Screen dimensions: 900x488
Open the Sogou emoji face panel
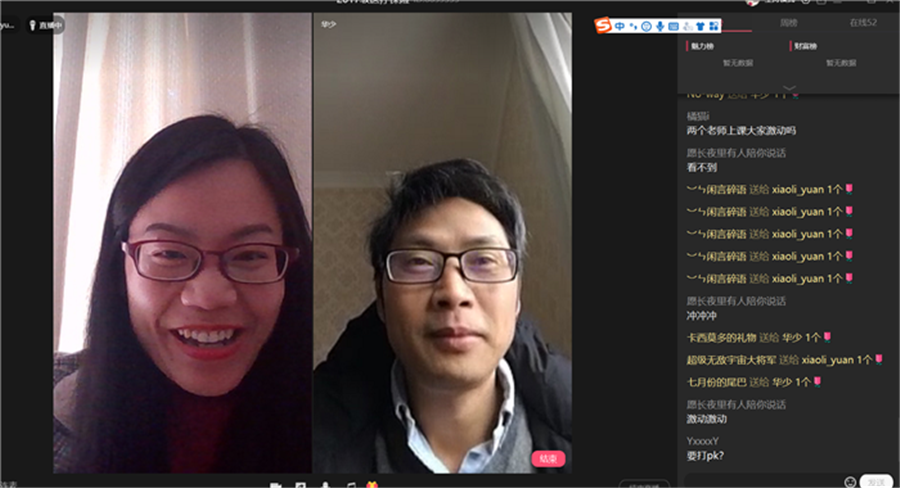(x=646, y=25)
